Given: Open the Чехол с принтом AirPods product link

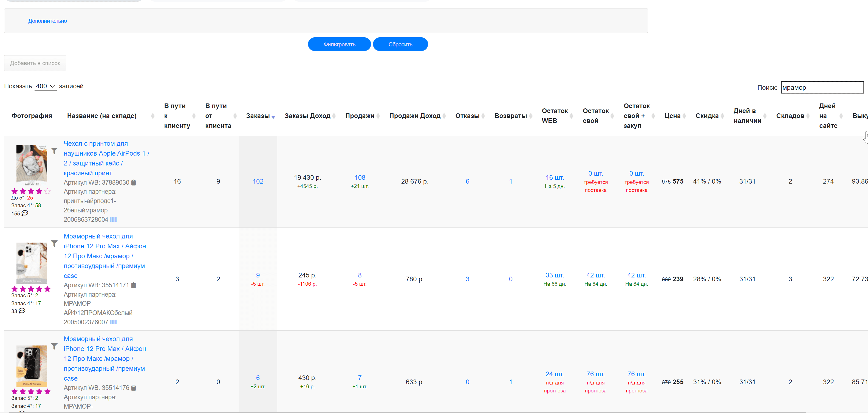Looking at the screenshot, I should [106, 158].
